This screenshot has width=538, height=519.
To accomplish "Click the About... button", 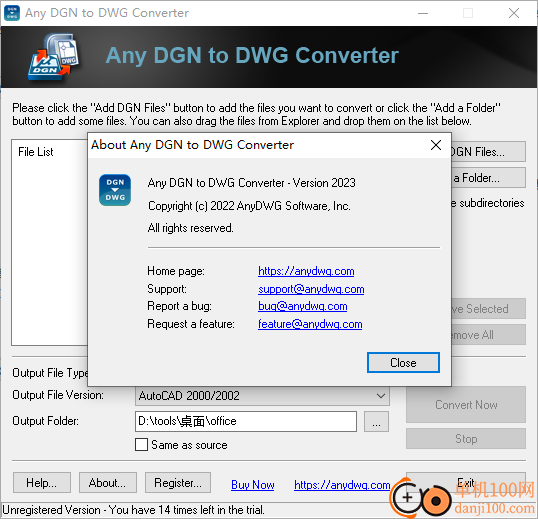I will coord(108,483).
